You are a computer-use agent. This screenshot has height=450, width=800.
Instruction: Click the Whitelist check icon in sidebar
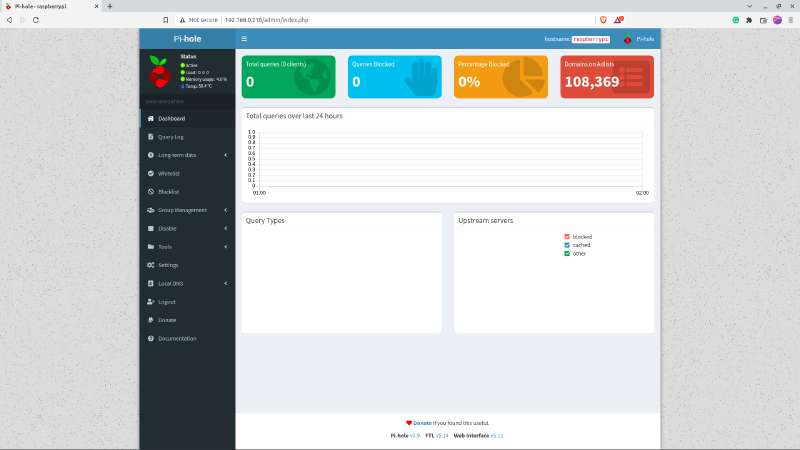click(x=150, y=173)
